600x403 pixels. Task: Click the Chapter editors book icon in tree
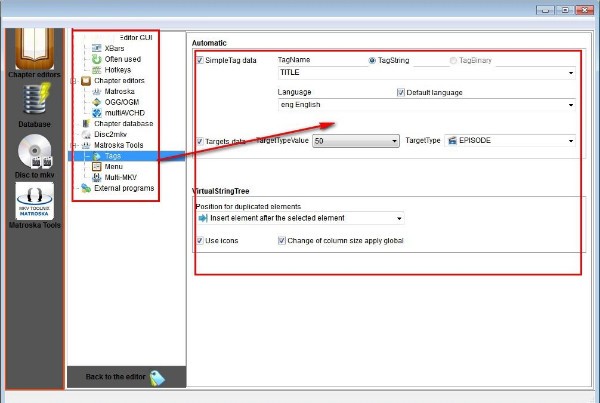(x=86, y=81)
